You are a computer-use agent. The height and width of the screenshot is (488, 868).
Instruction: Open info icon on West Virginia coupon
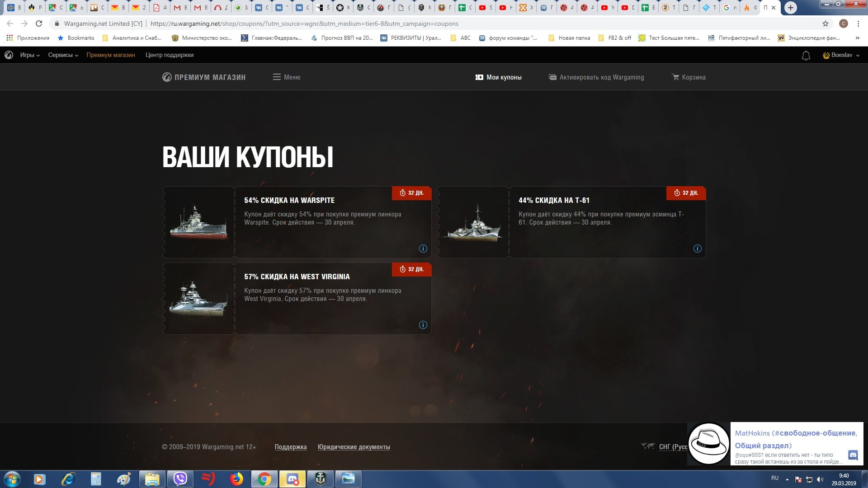423,325
